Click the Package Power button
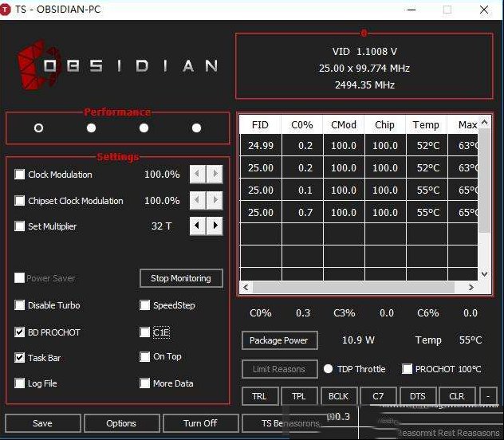 point(279,340)
